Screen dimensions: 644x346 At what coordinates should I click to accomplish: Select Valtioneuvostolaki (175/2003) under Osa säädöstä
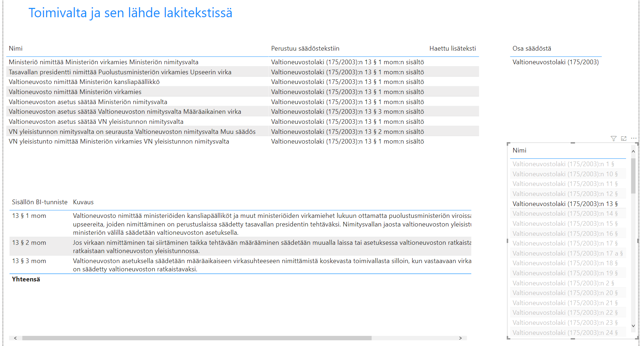556,62
